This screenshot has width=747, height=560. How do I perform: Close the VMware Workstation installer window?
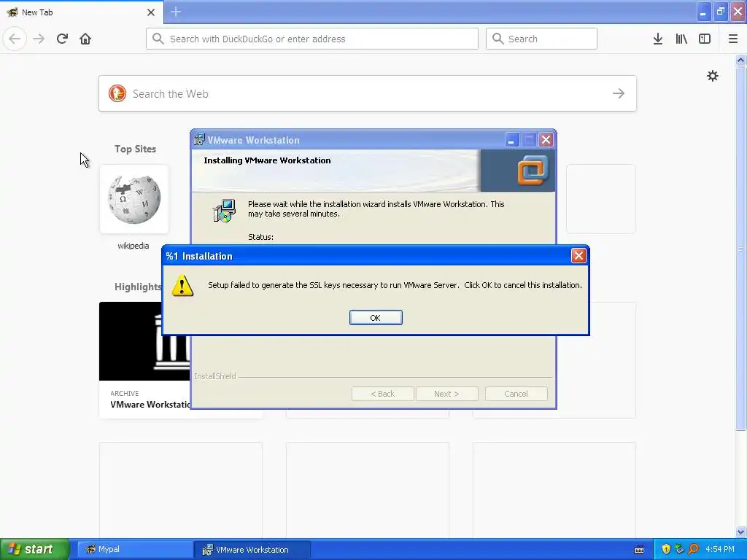point(546,140)
